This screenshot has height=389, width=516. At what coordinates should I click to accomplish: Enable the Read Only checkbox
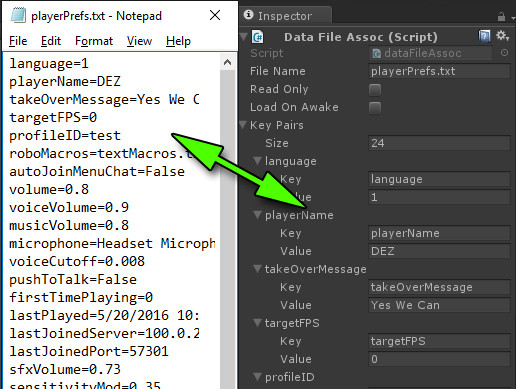[375, 89]
